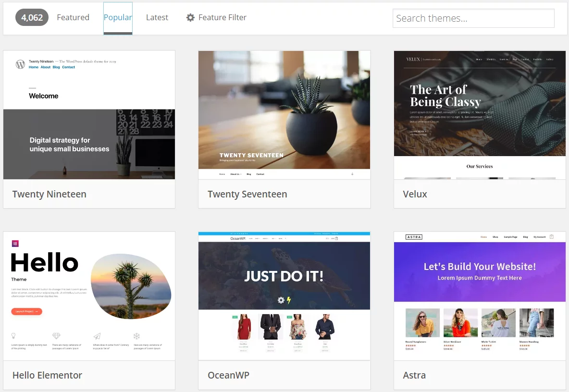Click the lightning bolt icon in OceanWP preview

tap(289, 300)
